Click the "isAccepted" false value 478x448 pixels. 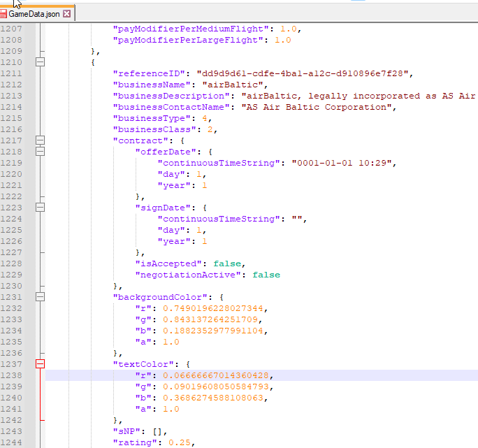click(x=227, y=263)
